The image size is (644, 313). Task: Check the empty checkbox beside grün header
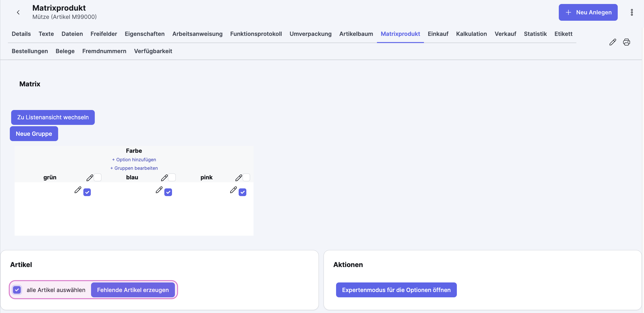[x=98, y=177]
